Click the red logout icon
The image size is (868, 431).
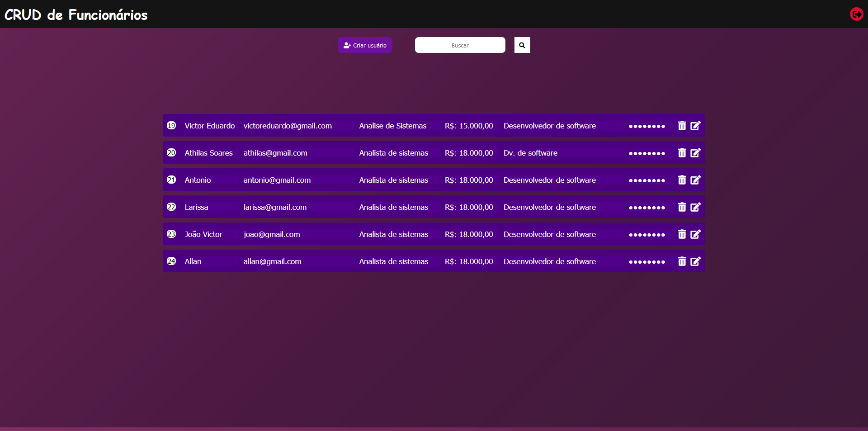(x=856, y=14)
